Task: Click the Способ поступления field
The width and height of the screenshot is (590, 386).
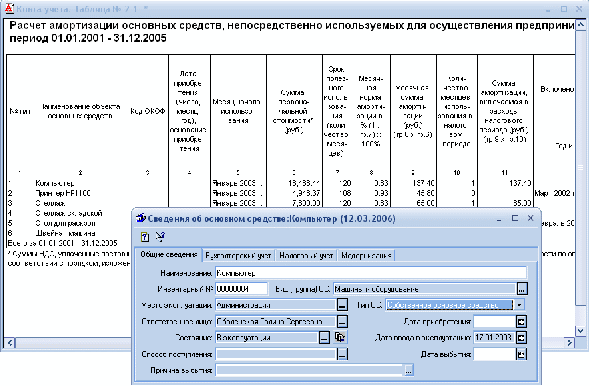Action: [276, 354]
